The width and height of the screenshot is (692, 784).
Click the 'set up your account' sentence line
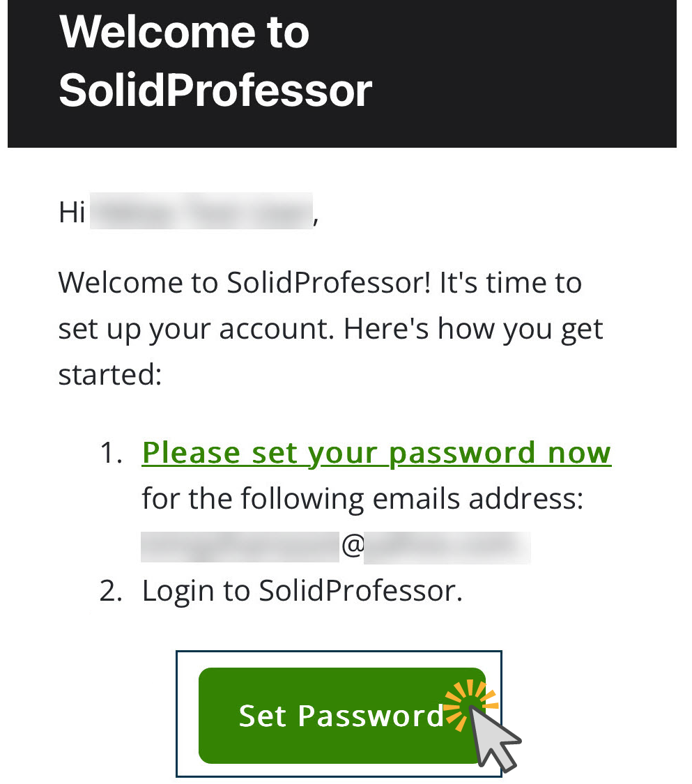coord(330,330)
